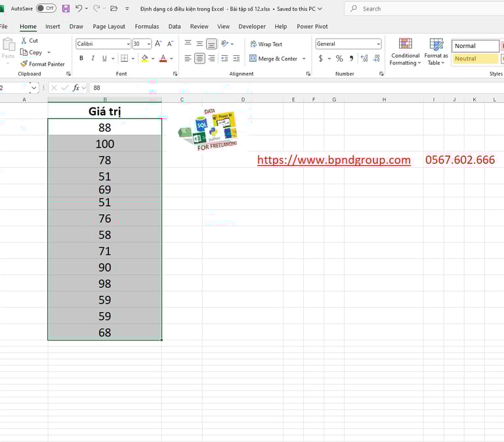
Task: Open the Formulas tab
Action: tap(146, 26)
